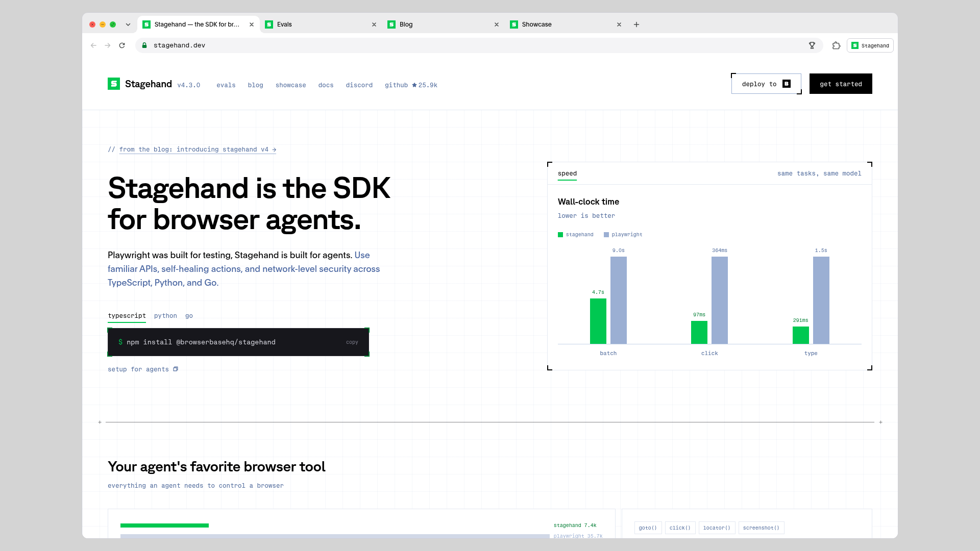Click the green stagehand legend swatch
Viewport: 980px width, 551px height.
(x=560, y=235)
